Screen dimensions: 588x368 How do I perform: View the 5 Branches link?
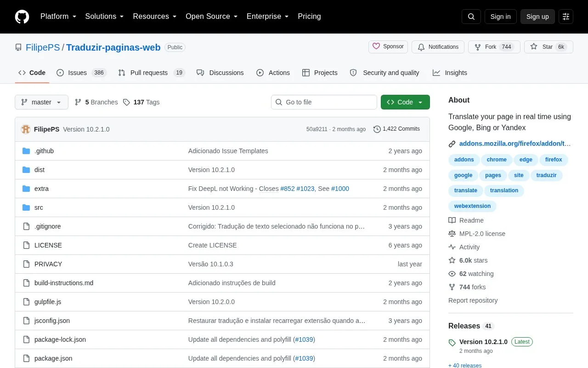pos(96,102)
